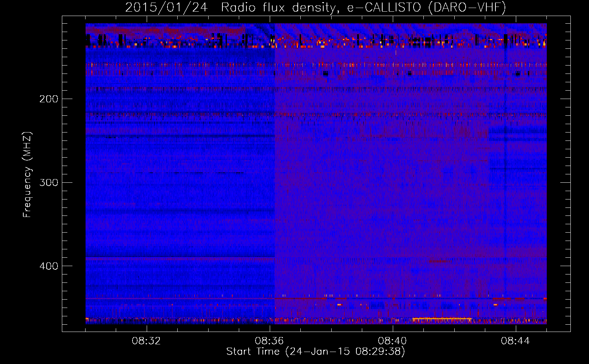Screen dimensions: 589x364
Task: Select the 08:32 time tick label
Action: [146, 341]
